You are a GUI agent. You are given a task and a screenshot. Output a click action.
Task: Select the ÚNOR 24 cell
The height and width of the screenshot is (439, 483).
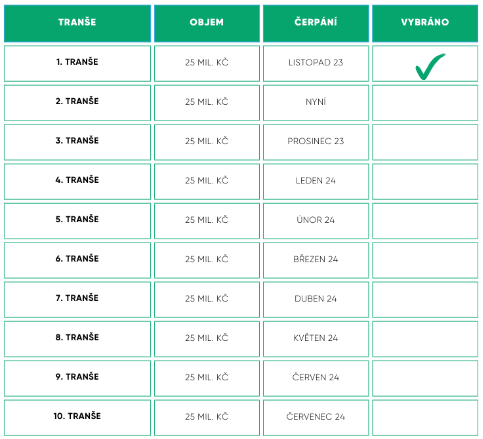coord(316,221)
